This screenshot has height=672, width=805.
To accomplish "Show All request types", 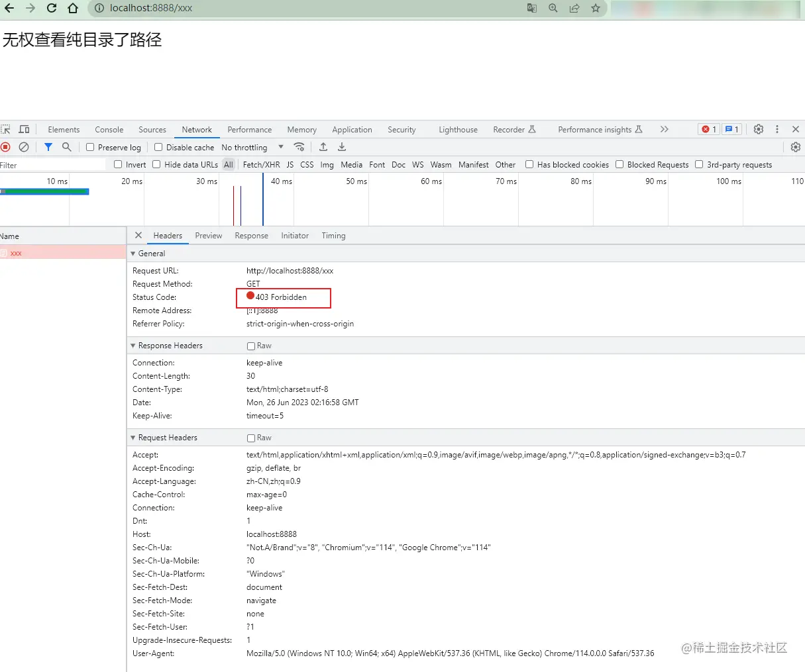I will 229,165.
